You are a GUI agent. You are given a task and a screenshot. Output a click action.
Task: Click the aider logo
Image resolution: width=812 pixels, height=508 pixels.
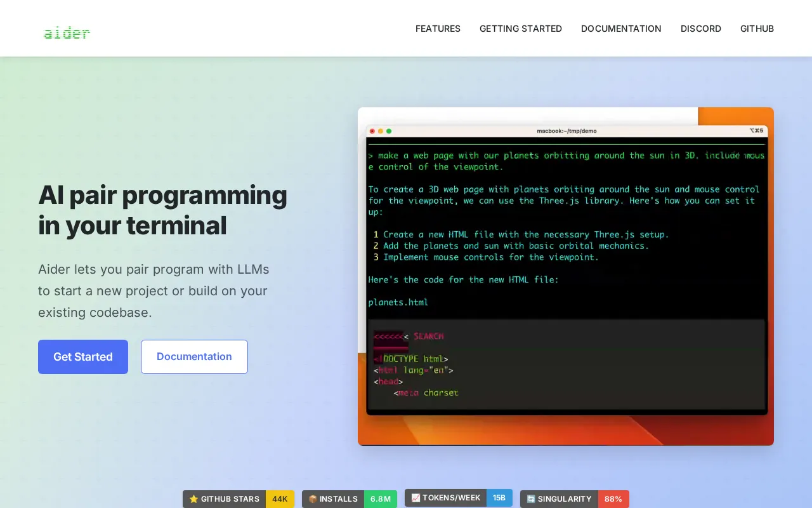point(67,32)
